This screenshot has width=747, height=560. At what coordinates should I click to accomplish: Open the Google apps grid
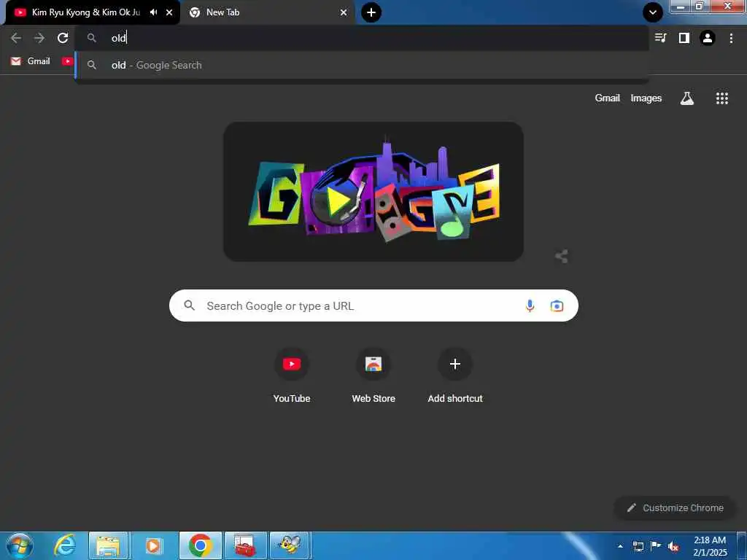721,98
